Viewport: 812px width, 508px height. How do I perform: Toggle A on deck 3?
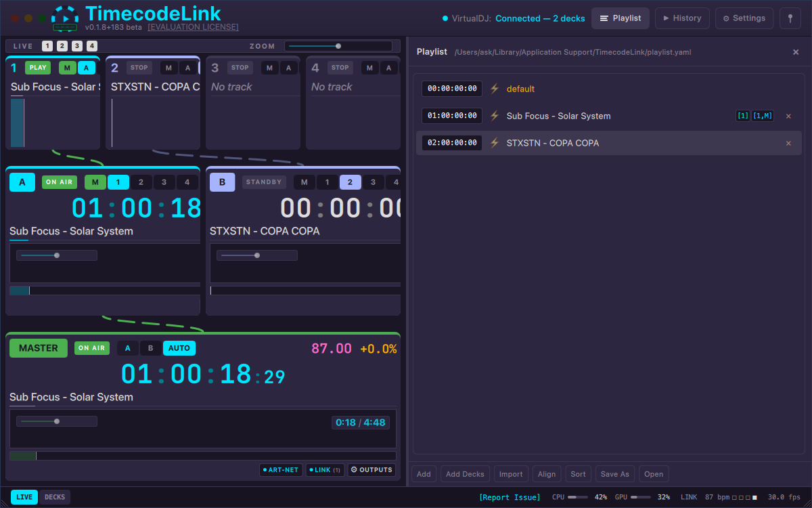[x=289, y=68]
